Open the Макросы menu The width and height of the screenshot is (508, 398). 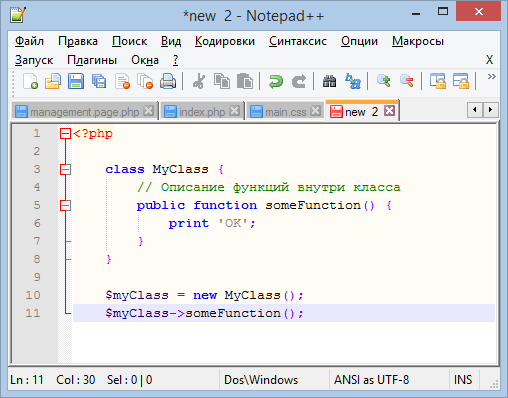[x=418, y=41]
